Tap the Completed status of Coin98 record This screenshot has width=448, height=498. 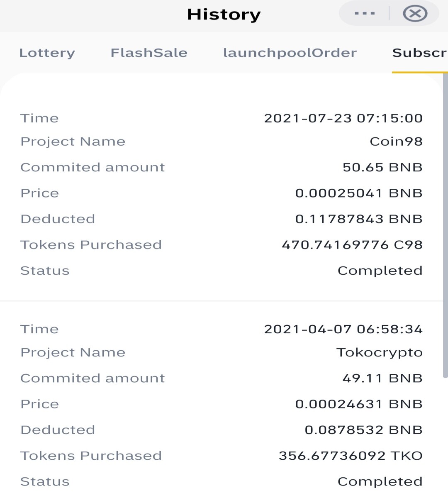380,271
